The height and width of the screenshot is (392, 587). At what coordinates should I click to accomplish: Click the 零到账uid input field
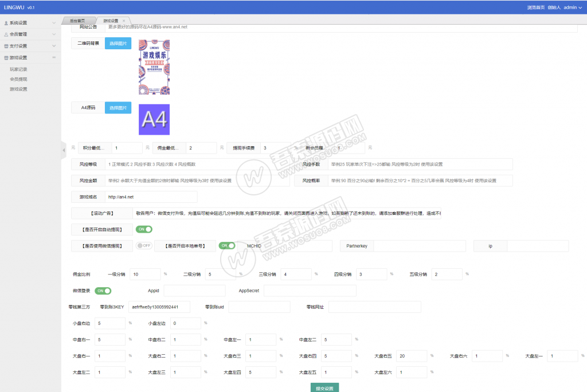point(260,307)
